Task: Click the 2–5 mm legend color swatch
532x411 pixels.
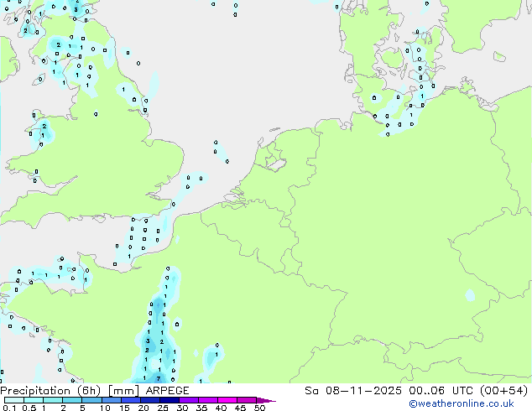Action: (72, 400)
